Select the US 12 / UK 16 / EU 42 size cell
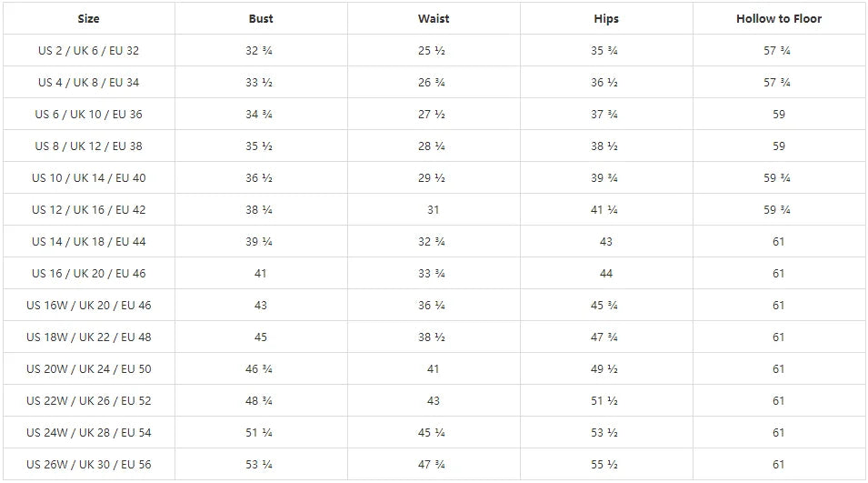This screenshot has width=868, height=483. (89, 210)
